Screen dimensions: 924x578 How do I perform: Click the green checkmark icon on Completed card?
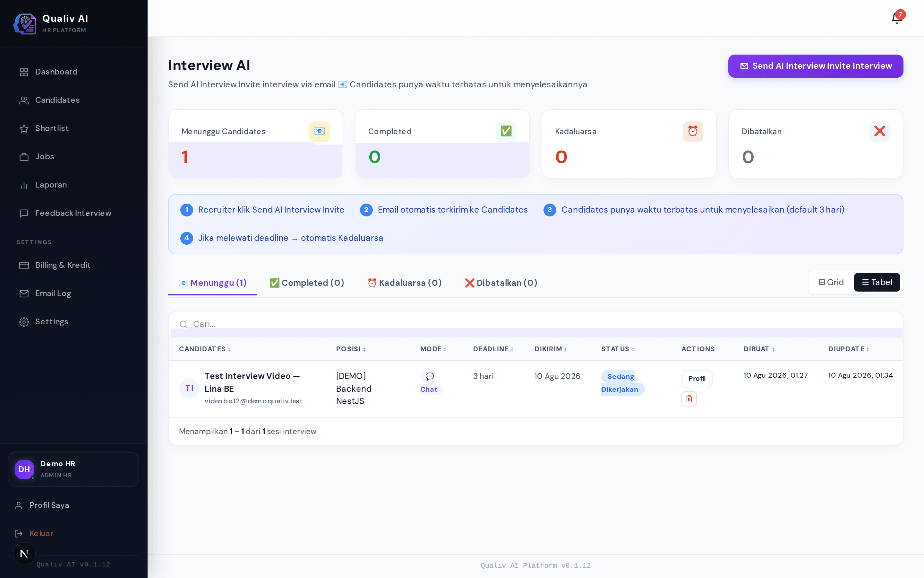[x=506, y=132]
